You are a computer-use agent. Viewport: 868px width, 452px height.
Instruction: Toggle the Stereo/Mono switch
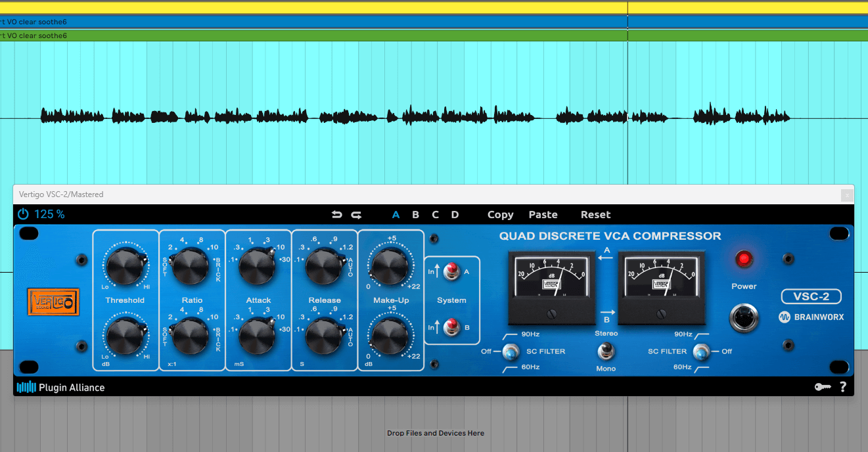606,351
